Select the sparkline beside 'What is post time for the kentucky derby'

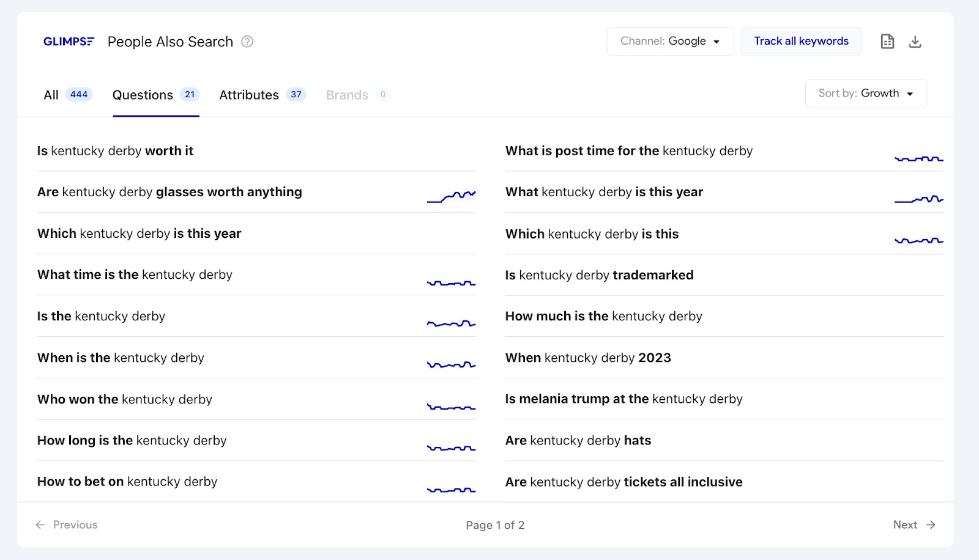click(918, 158)
